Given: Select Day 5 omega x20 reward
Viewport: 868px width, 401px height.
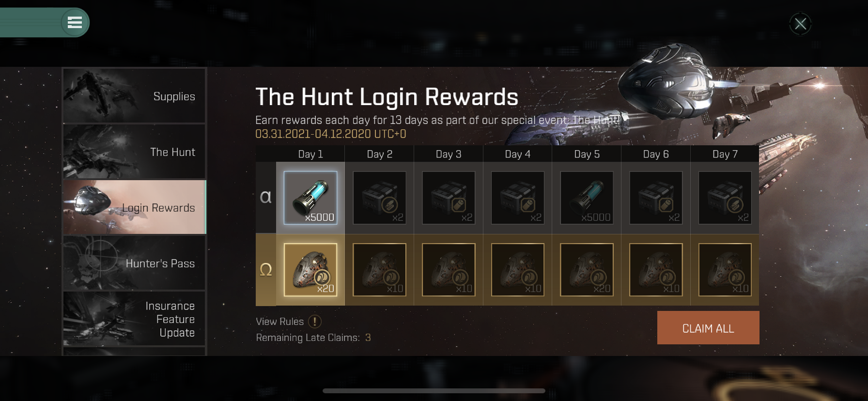Looking at the screenshot, I should pos(587,270).
